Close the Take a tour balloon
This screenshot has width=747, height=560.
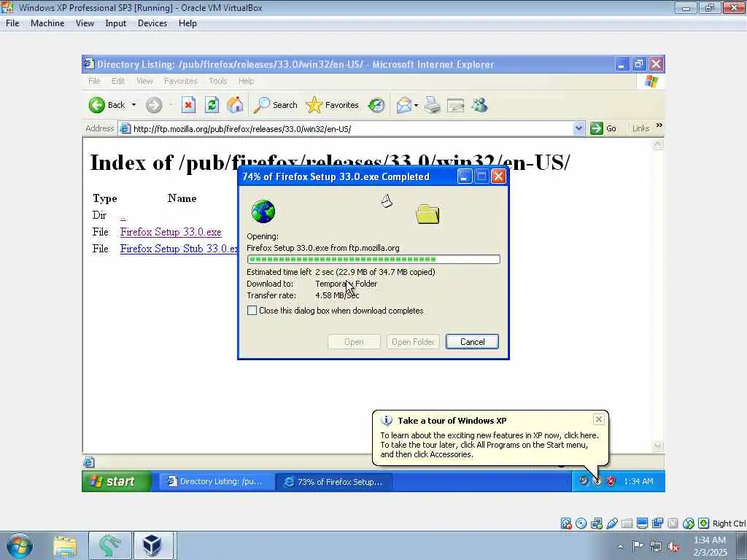tap(598, 419)
